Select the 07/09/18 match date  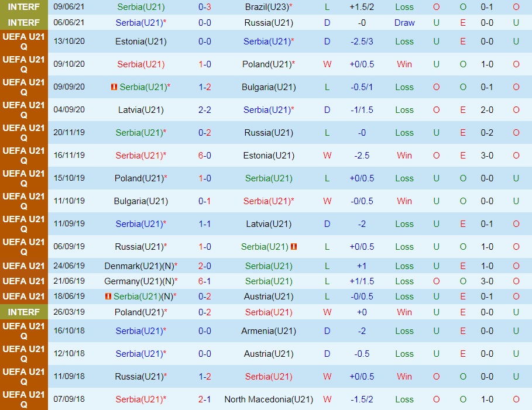coord(69,399)
